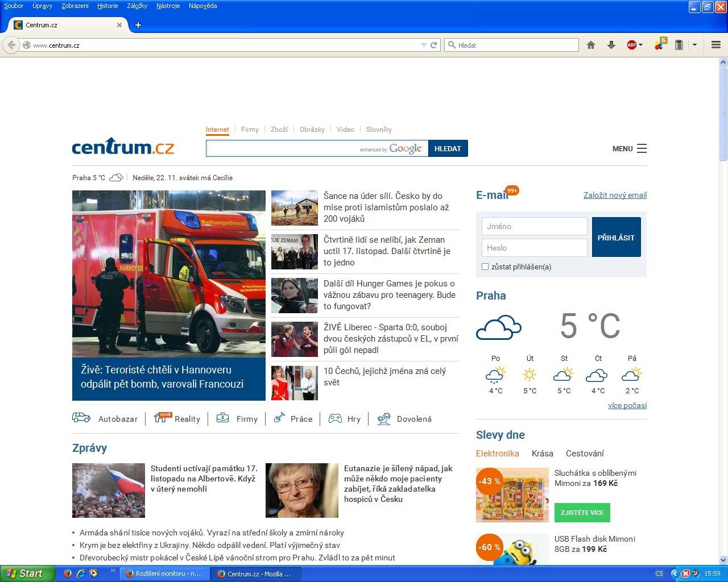Click the Adblock Plus ABP icon
The height and width of the screenshot is (582, 728).
click(x=631, y=45)
